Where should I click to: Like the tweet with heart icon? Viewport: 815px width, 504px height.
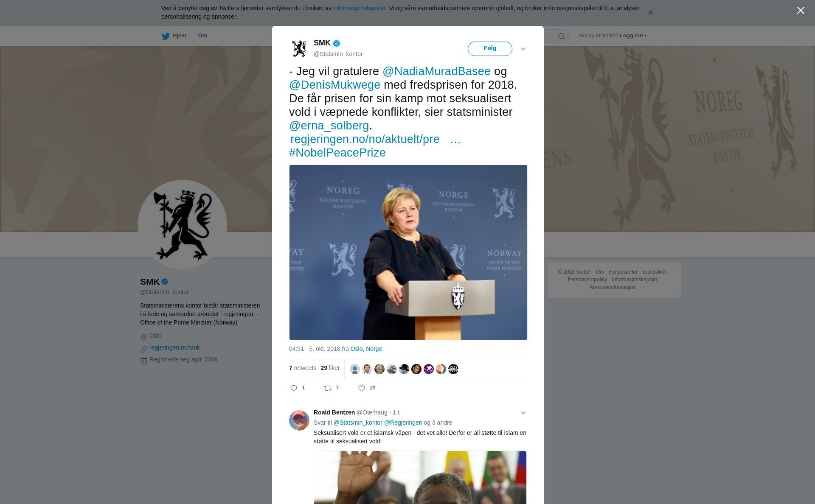[x=362, y=388]
